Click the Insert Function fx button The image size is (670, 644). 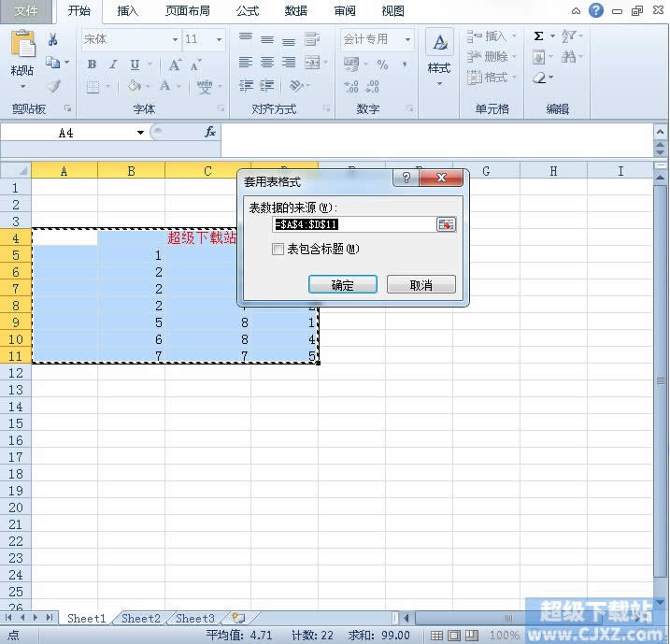click(x=210, y=132)
